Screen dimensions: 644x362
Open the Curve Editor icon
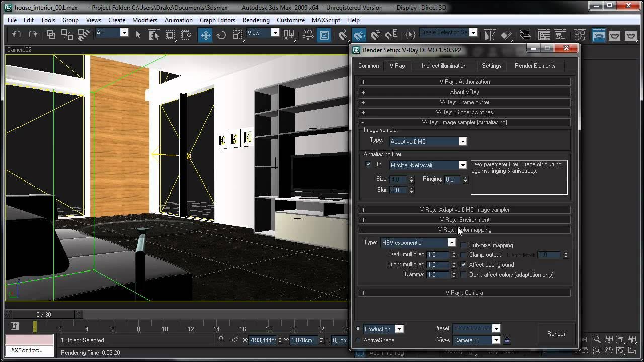[x=544, y=35]
